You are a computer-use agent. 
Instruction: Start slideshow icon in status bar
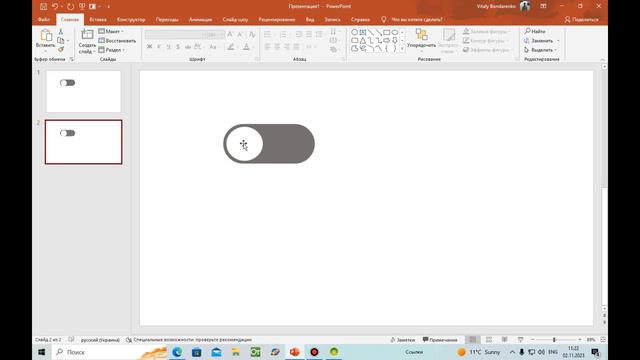pos(520,340)
